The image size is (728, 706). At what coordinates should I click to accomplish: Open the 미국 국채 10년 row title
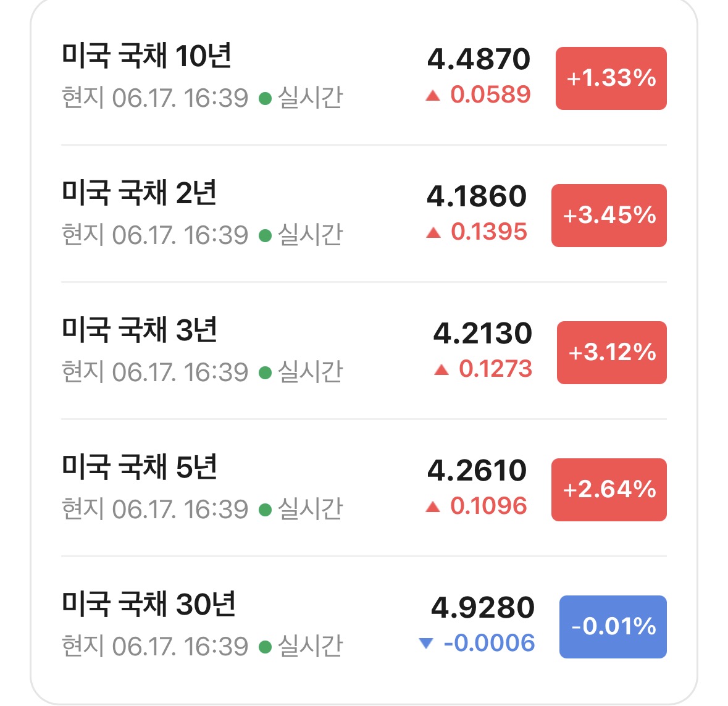pos(146,56)
